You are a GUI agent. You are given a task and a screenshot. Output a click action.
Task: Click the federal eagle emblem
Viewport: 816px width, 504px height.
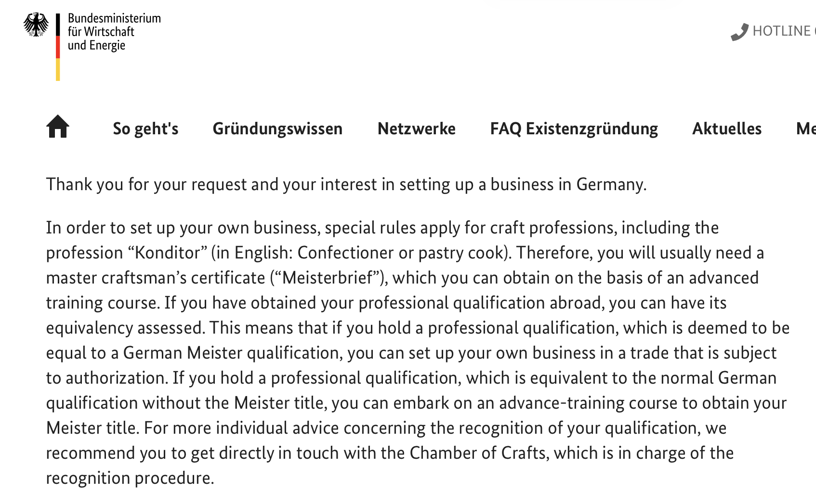coord(36,25)
